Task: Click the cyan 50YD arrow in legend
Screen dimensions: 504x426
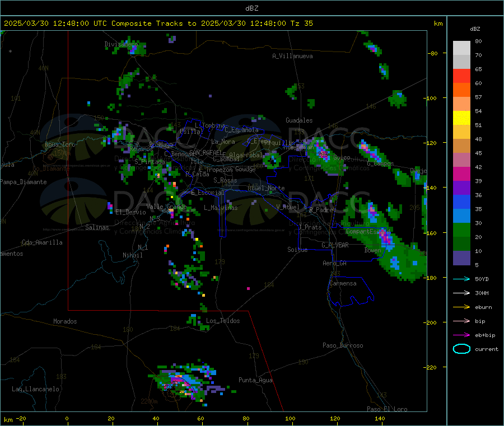Action: 461,279
